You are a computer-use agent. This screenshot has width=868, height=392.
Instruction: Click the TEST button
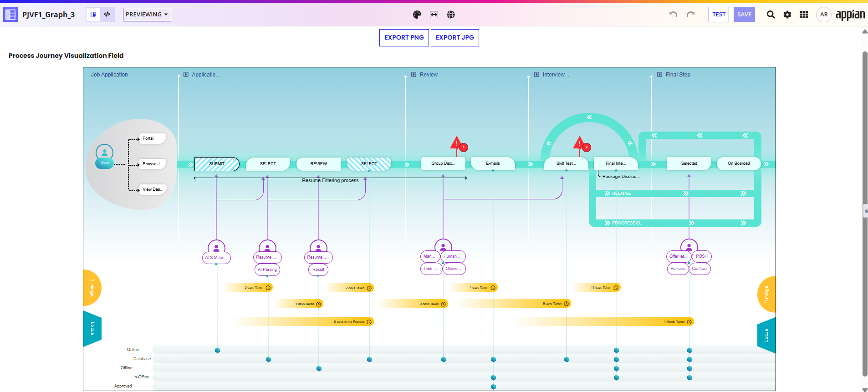719,15
